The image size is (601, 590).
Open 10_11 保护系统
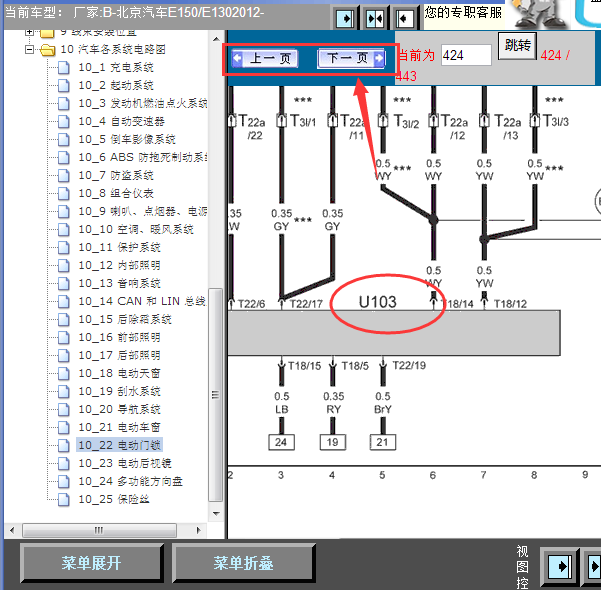click(119, 247)
